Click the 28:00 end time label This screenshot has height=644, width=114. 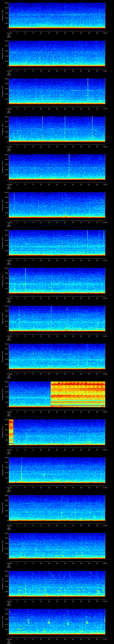105,525
